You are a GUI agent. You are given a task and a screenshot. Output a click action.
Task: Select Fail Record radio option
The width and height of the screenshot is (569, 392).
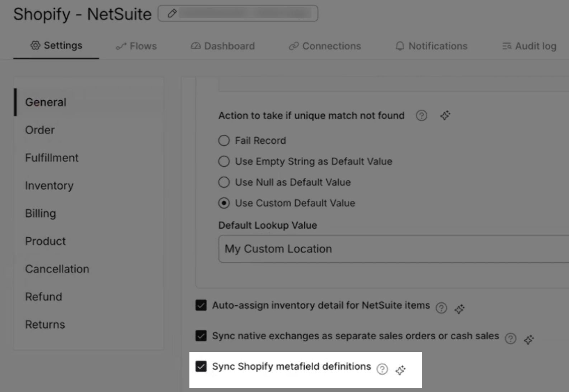pos(224,140)
